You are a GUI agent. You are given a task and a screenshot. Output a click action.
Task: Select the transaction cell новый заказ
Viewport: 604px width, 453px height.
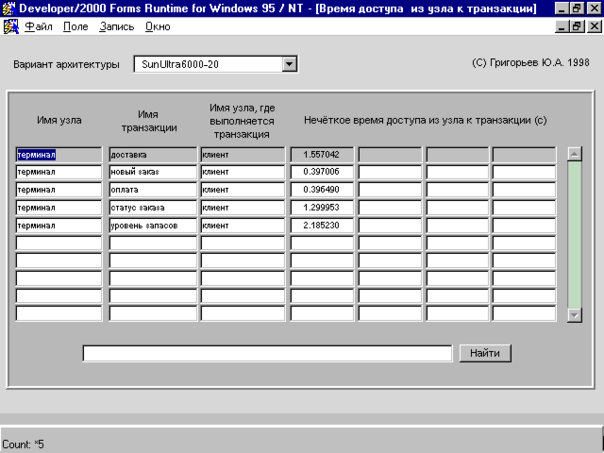coord(153,172)
